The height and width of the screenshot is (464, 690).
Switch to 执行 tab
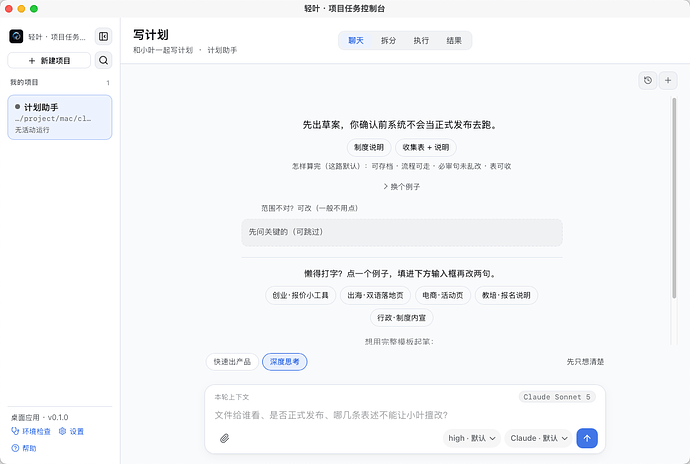[x=421, y=41]
